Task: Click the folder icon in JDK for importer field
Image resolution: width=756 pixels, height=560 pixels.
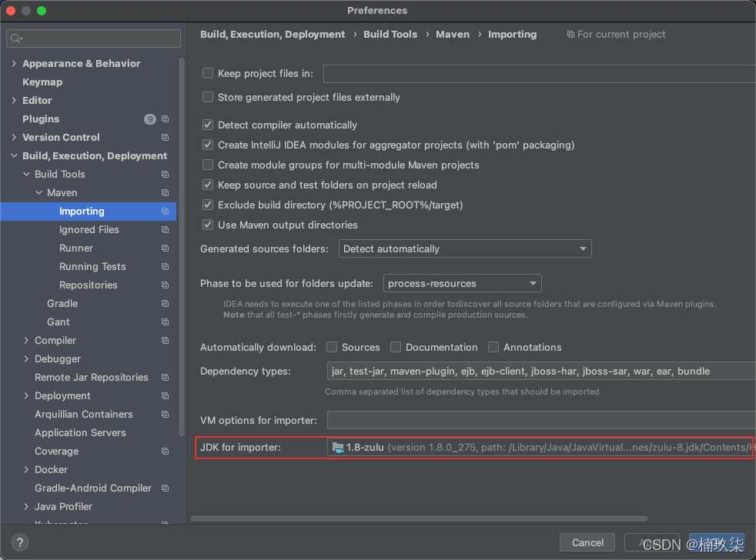Action: (337, 447)
